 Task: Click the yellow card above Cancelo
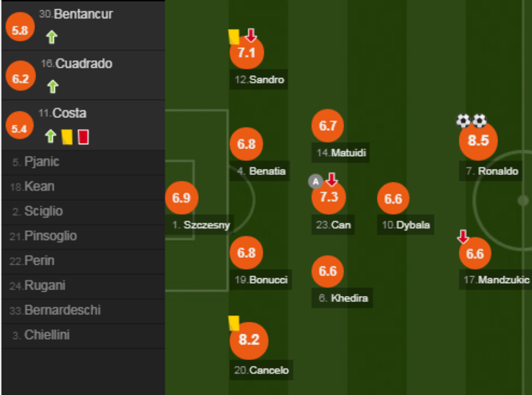[x=234, y=323]
